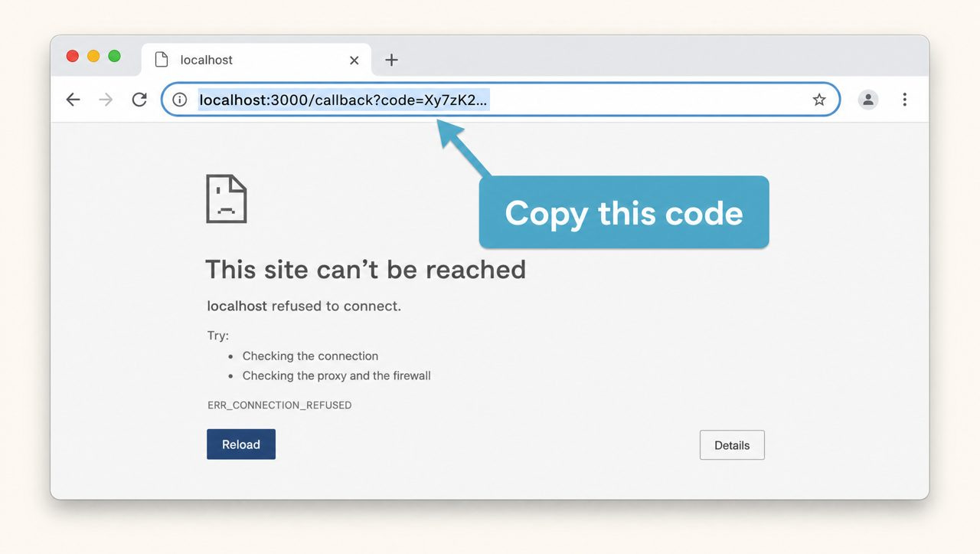The width and height of the screenshot is (980, 554).
Task: Click the ERR_CONNECTION_REFUSED error code
Action: click(x=279, y=405)
